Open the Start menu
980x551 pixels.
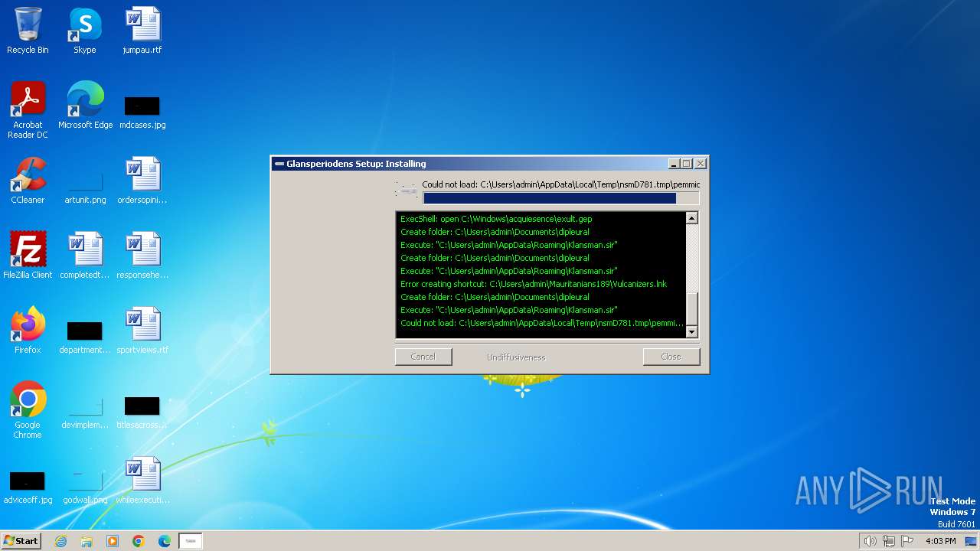pyautogui.click(x=21, y=541)
